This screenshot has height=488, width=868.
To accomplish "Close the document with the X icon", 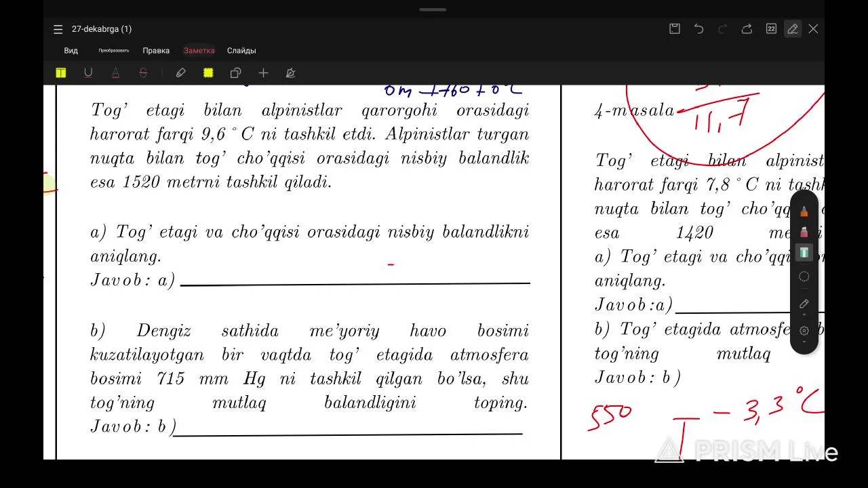I will pyautogui.click(x=813, y=28).
